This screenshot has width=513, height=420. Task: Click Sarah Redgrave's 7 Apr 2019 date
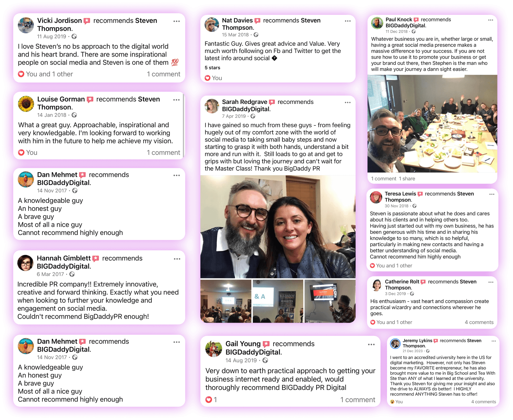pos(234,116)
